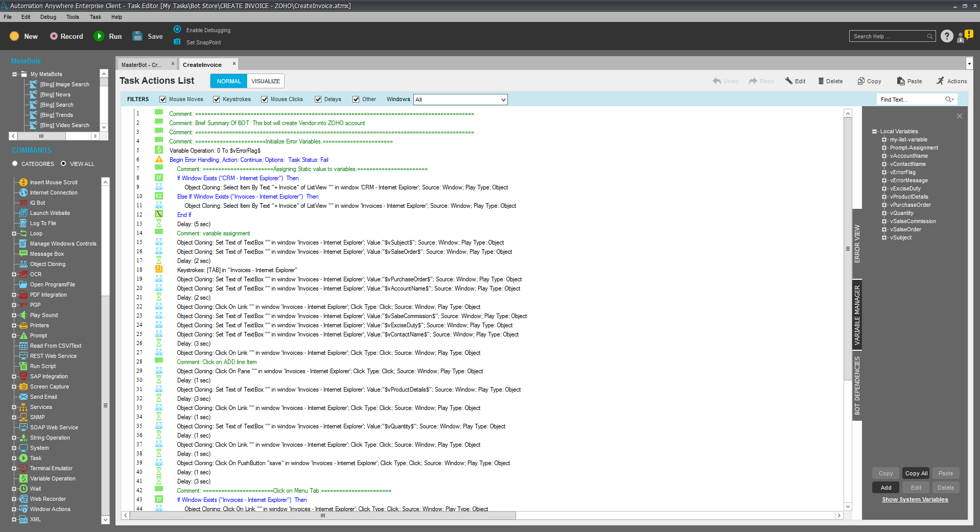Switch to the MasterBot tab
980x532 pixels.
coord(142,65)
